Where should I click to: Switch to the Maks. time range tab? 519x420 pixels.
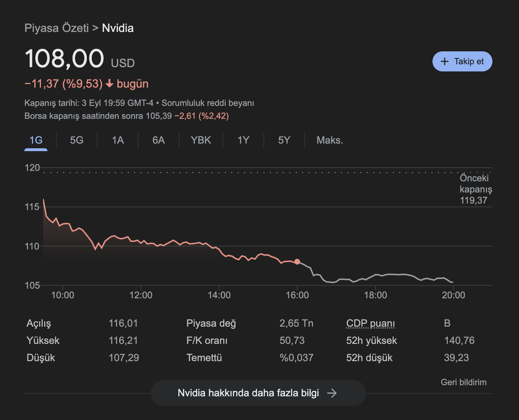(330, 140)
